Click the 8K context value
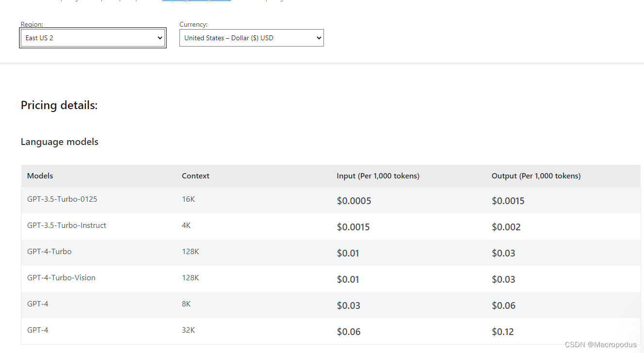Viewport: 644px width, 353px height. pyautogui.click(x=186, y=304)
